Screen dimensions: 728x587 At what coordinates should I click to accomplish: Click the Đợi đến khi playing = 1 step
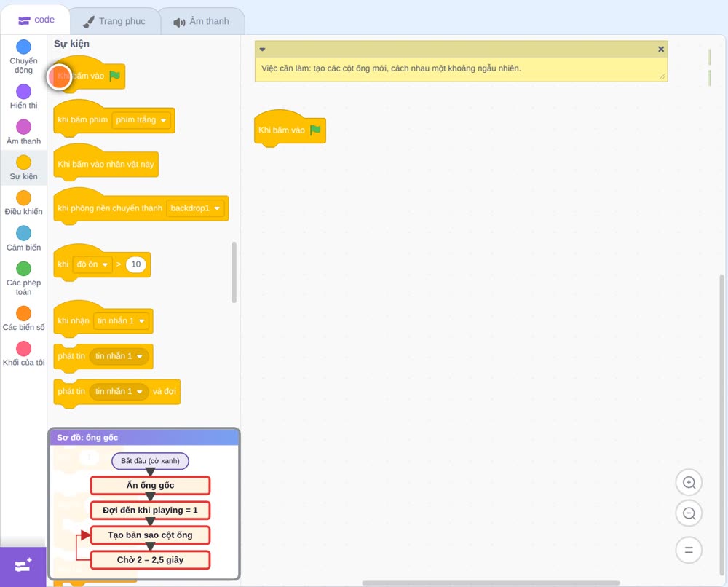pos(151,510)
